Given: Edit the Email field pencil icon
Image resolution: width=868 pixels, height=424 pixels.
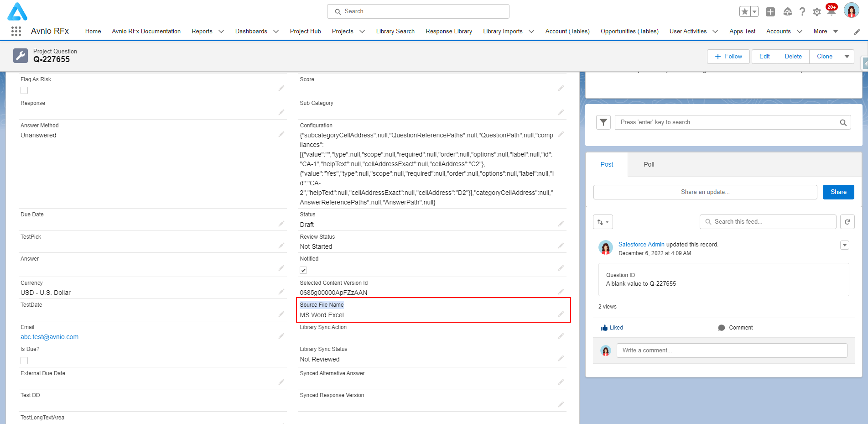Looking at the screenshot, I should [x=281, y=336].
